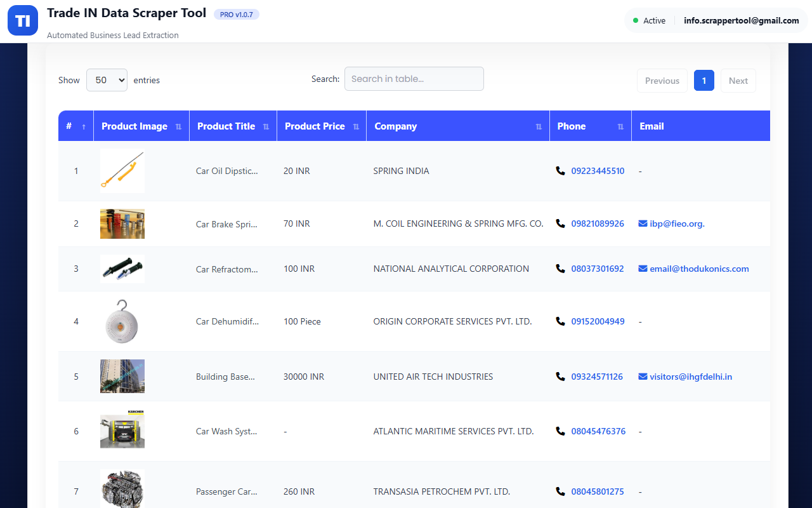Screen dimensions: 812x508
Task: Click the Trade IN Data Scraper Tool title
Action: (127, 13)
